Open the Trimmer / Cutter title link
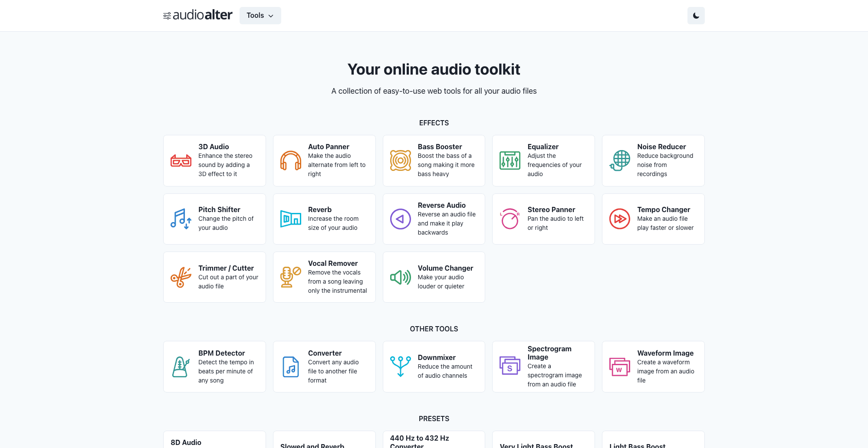This screenshot has height=448, width=868. [x=226, y=268]
